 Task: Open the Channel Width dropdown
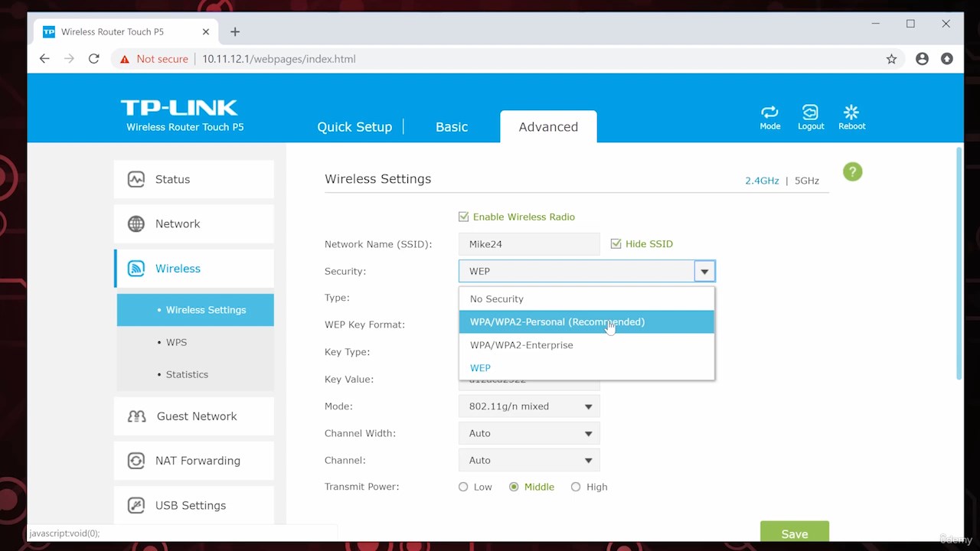coord(529,433)
